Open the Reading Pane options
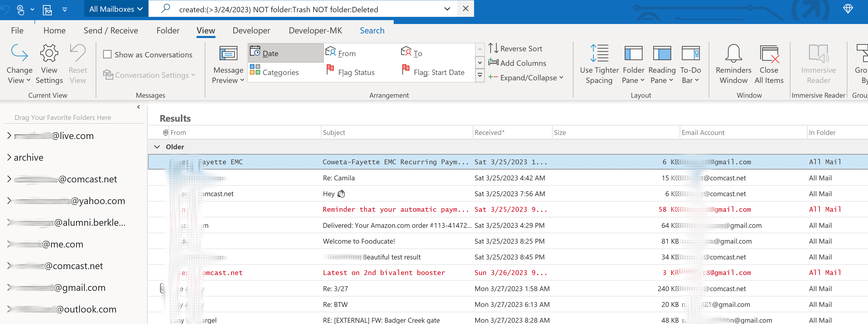The image size is (868, 324). pos(662,64)
